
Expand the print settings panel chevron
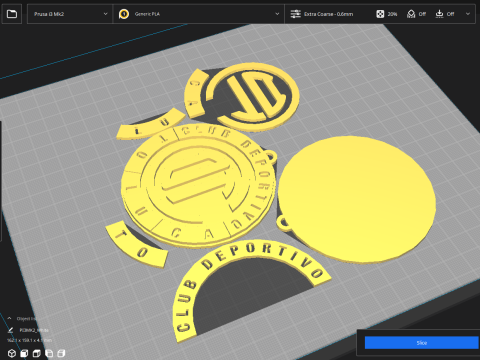point(468,14)
